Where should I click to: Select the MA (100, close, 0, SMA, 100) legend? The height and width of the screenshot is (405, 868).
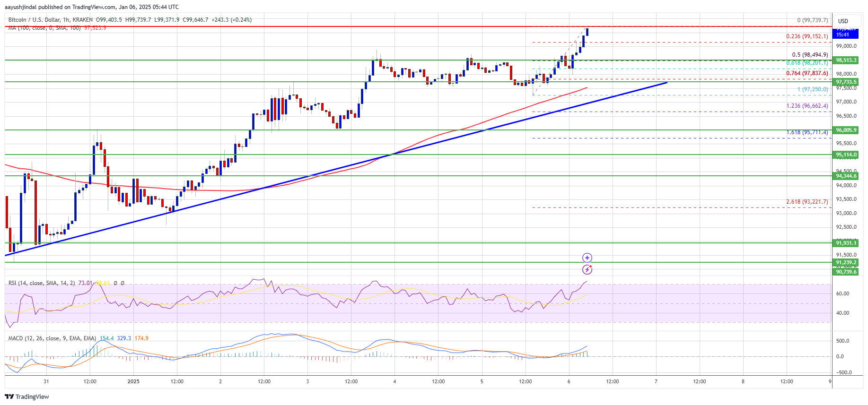[44, 28]
